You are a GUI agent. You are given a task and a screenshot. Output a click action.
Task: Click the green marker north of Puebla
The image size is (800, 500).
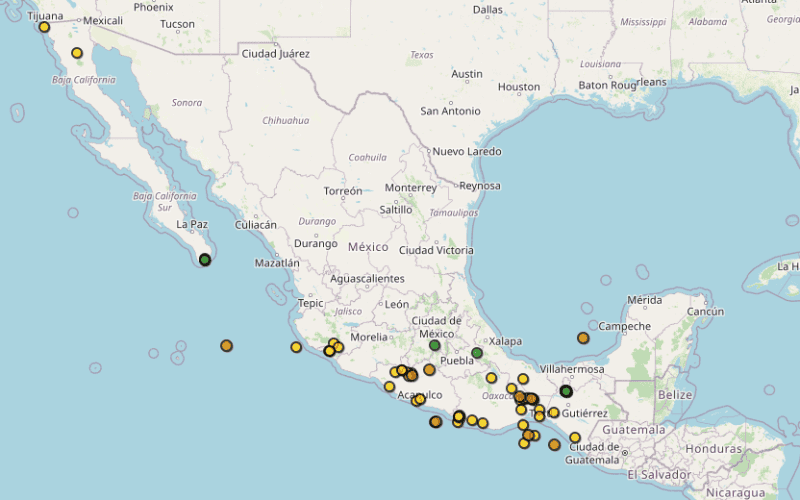(477, 353)
